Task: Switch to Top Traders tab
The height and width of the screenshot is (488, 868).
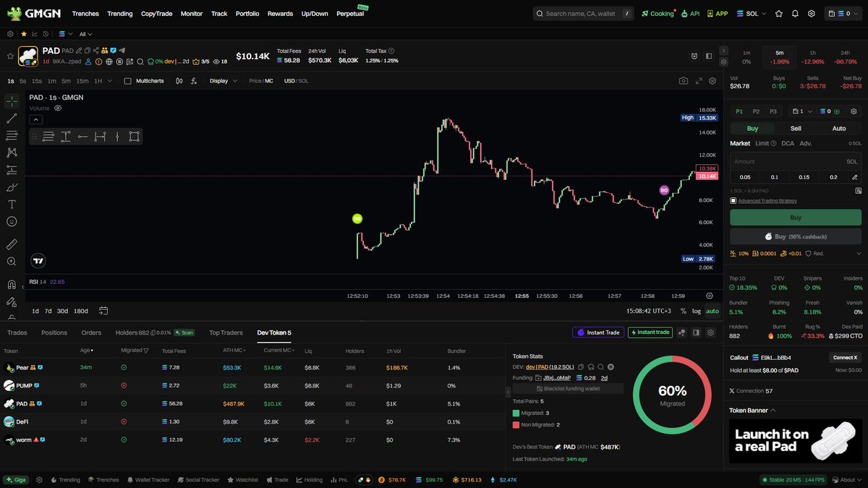Action: (x=226, y=333)
